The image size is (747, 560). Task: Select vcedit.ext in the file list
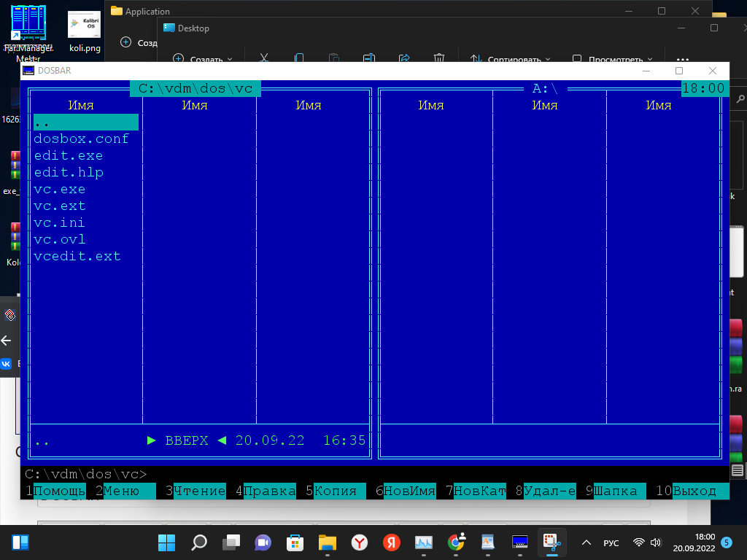(x=77, y=256)
